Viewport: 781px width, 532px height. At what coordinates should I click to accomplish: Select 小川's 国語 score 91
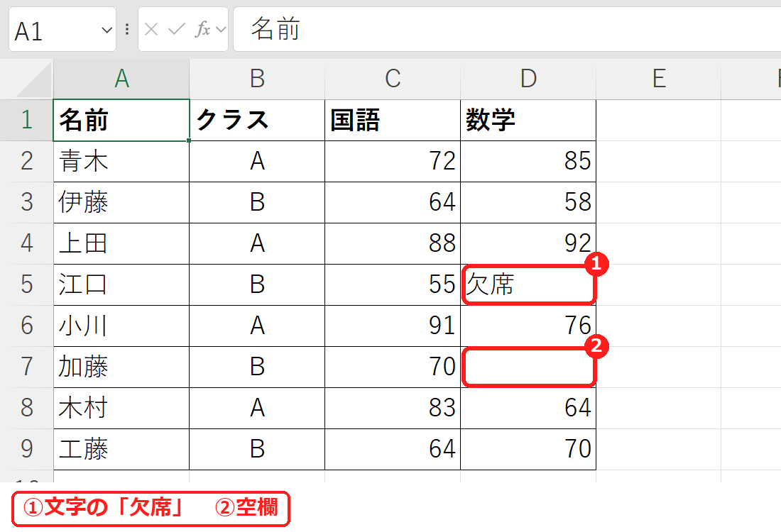(x=393, y=326)
